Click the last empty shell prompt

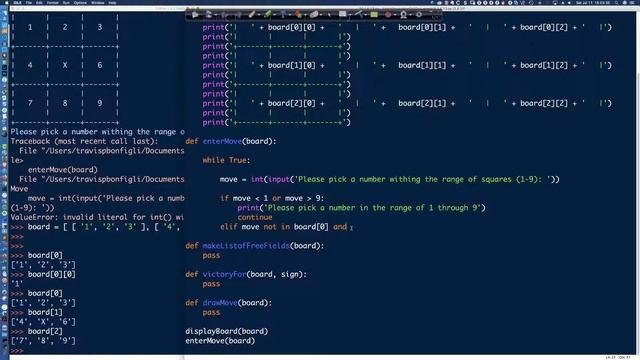pyautogui.click(x=17, y=351)
